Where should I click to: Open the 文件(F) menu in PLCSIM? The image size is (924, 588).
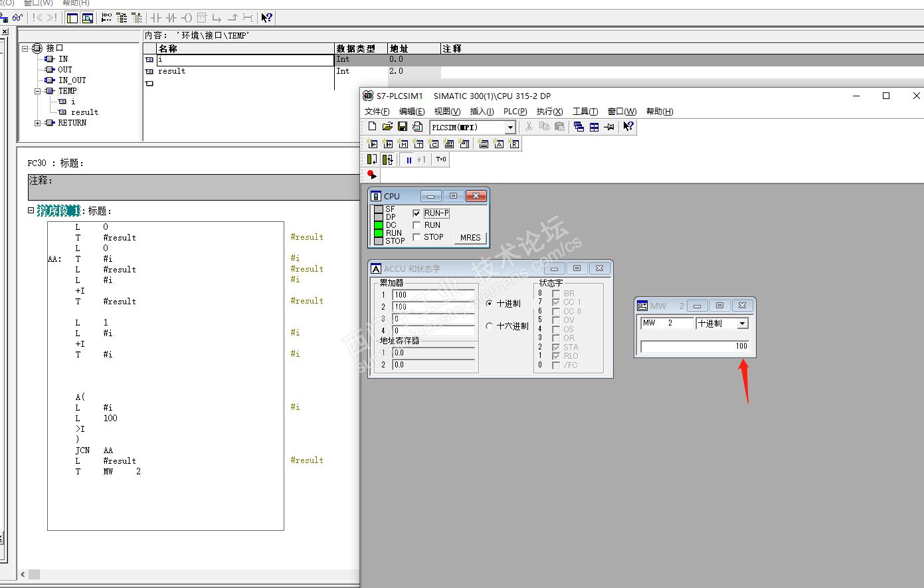[x=377, y=112]
